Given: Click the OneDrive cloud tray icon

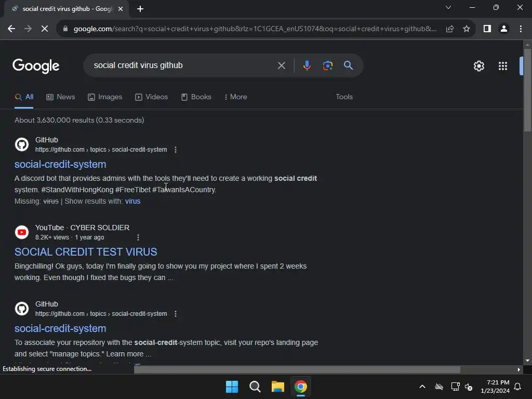Looking at the screenshot, I should (x=439, y=387).
